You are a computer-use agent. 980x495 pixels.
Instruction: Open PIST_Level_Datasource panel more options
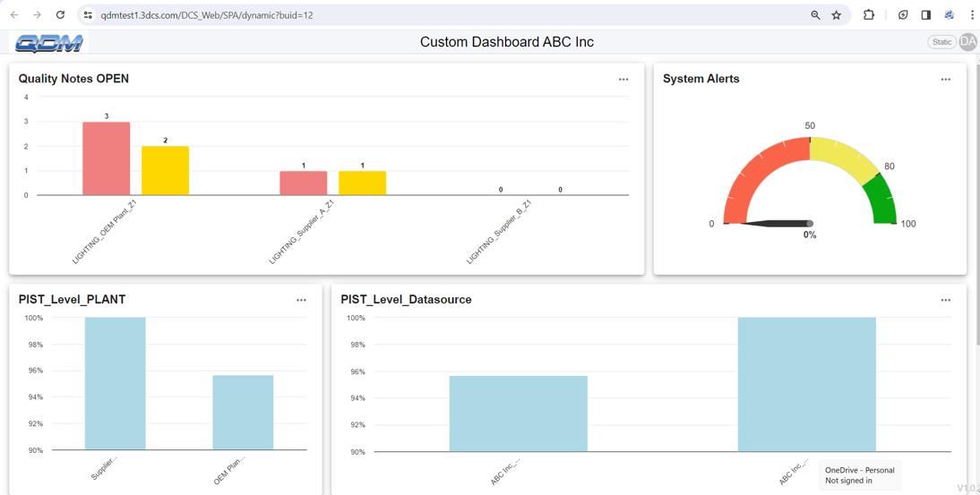pos(945,301)
